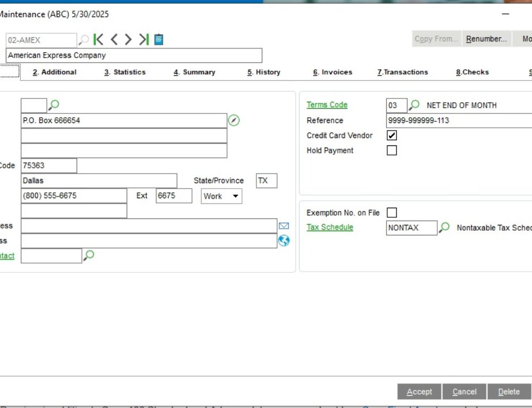Click the city field containing Dallas
The image size is (532, 408).
pyautogui.click(x=99, y=181)
